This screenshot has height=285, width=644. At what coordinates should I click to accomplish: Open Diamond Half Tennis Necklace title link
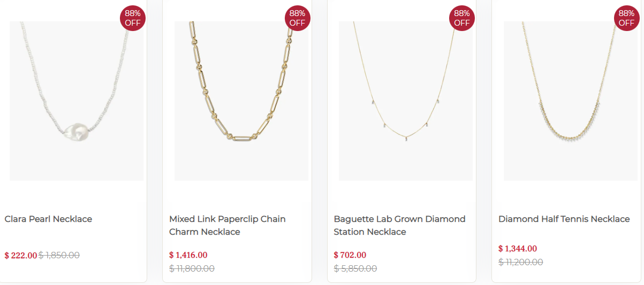564,219
